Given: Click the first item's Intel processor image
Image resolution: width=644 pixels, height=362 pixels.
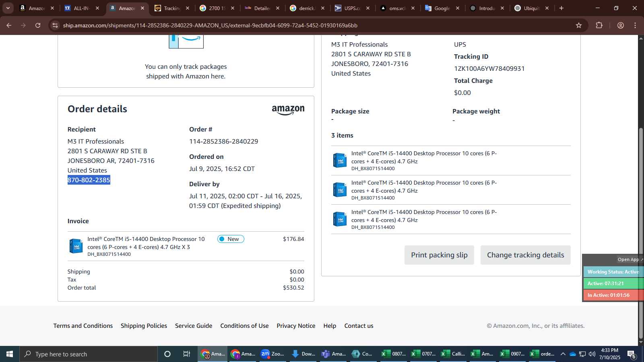Looking at the screenshot, I should (x=340, y=160).
